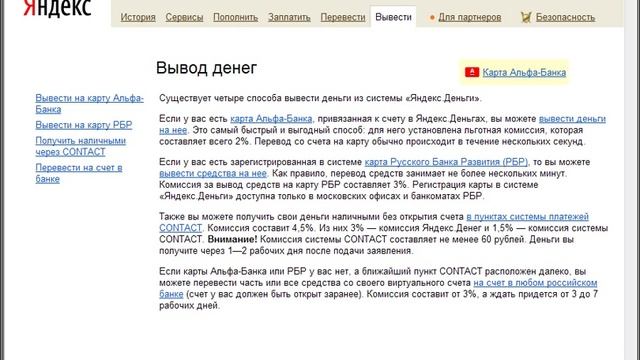
Task: Open sidebar link Вывести на карту РБР
Action: (84, 125)
